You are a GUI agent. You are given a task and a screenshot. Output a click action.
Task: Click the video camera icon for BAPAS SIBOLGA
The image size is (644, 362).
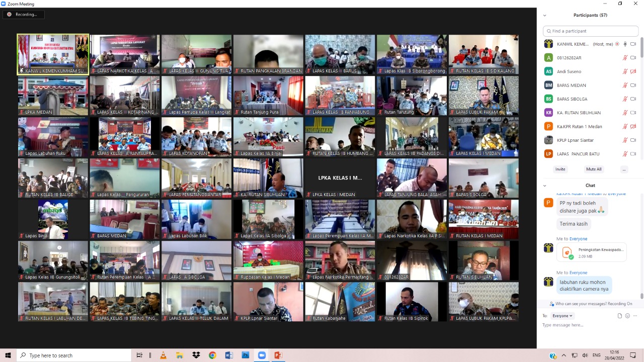[x=633, y=99]
